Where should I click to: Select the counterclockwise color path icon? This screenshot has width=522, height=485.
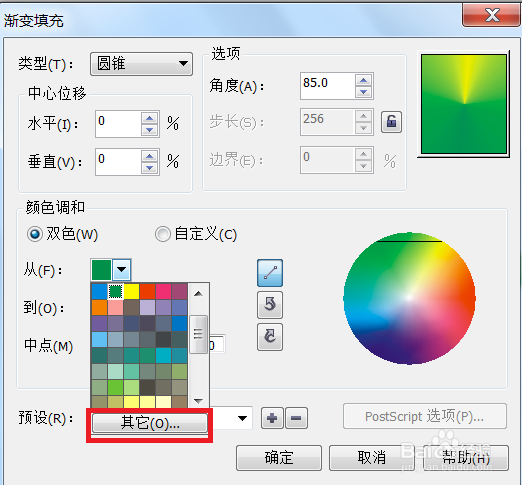point(270,305)
